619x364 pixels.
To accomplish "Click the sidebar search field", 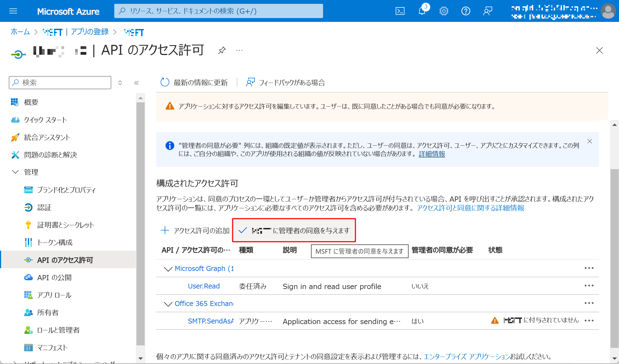I will pos(60,82).
